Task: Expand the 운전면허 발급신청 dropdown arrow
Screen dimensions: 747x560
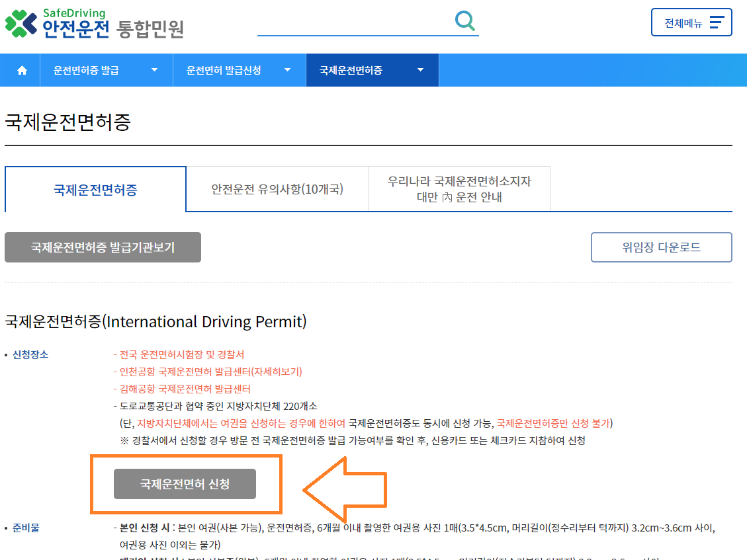Action: point(287,69)
